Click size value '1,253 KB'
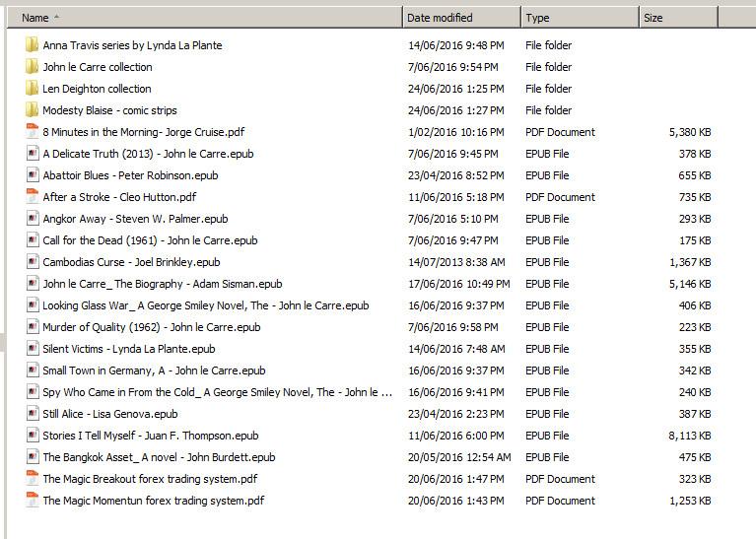 pos(690,501)
